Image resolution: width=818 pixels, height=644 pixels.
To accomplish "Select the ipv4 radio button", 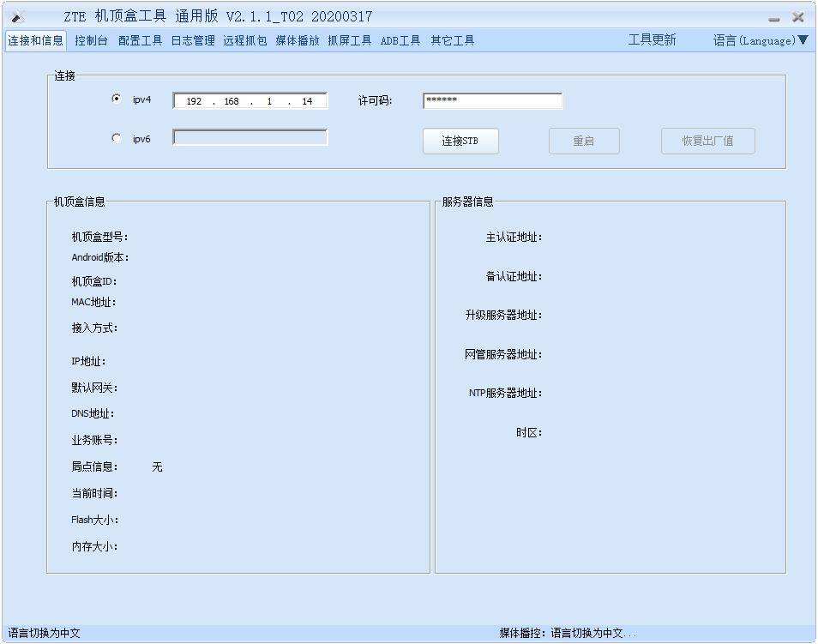I will [x=117, y=99].
